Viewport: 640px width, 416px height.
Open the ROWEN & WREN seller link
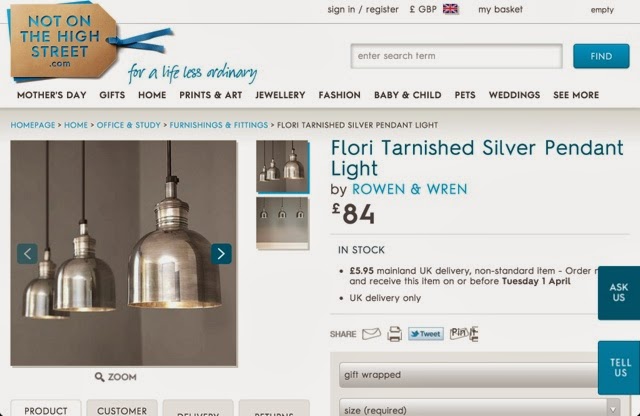coord(409,189)
